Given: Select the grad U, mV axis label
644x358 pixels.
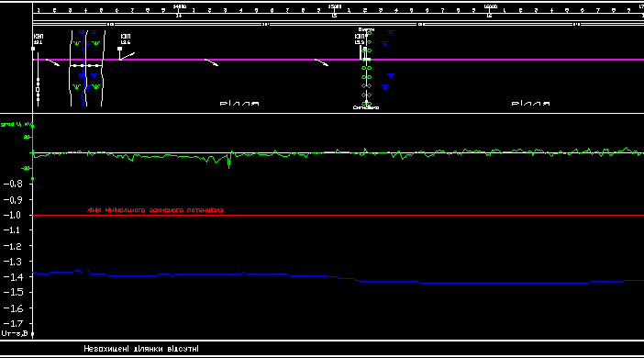Looking at the screenshot, I should [x=17, y=124].
